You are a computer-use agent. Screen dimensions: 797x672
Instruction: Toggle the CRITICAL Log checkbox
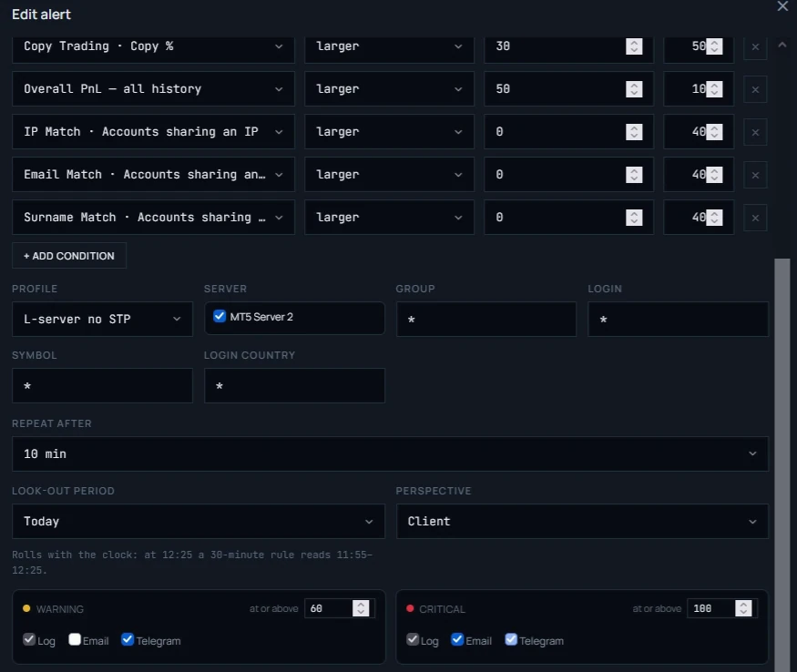coord(413,639)
